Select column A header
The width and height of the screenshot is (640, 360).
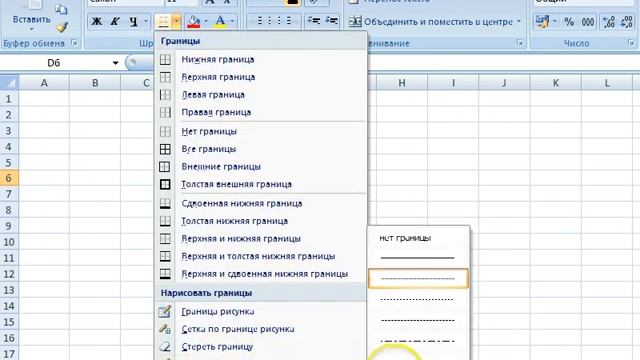(x=44, y=83)
